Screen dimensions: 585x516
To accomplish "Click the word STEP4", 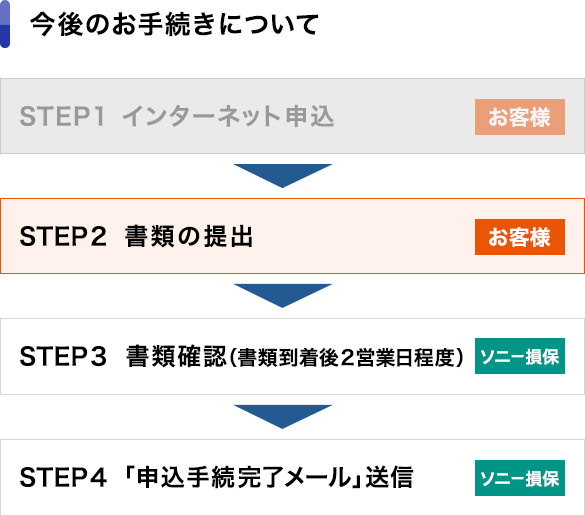I will (63, 478).
